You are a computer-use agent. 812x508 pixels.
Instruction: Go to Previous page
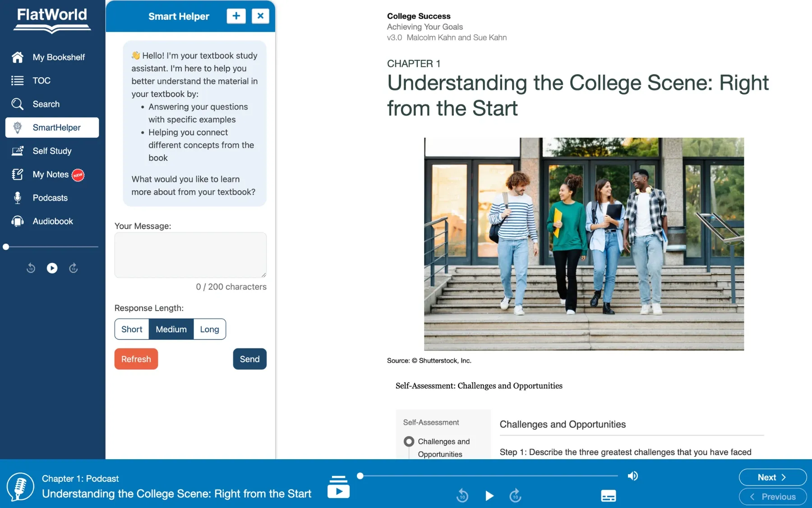(x=773, y=497)
